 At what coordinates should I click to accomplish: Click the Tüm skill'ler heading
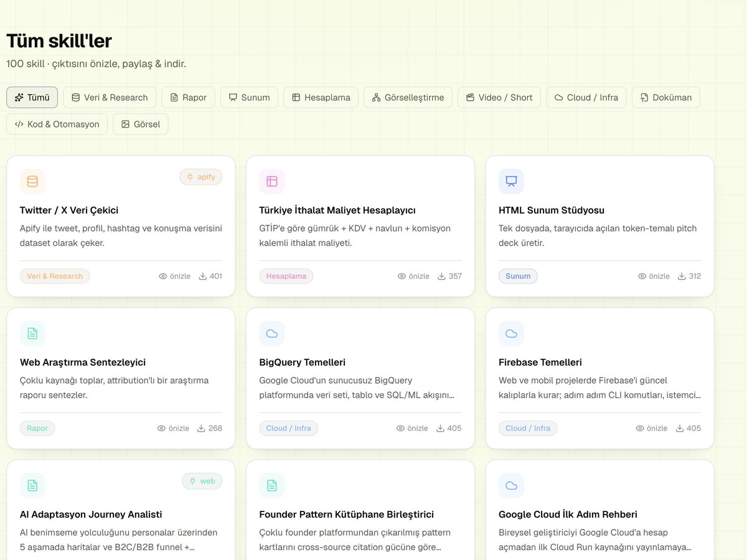tap(59, 41)
